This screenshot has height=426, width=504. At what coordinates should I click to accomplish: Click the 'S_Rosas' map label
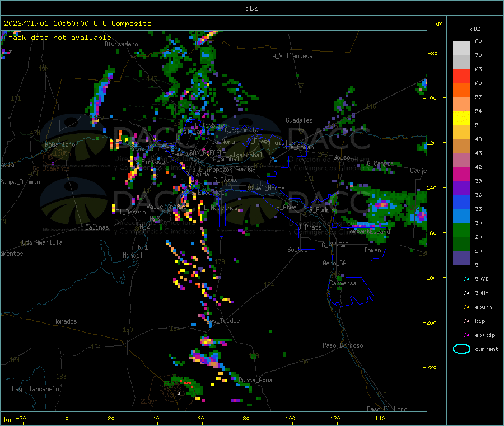(x=225, y=180)
